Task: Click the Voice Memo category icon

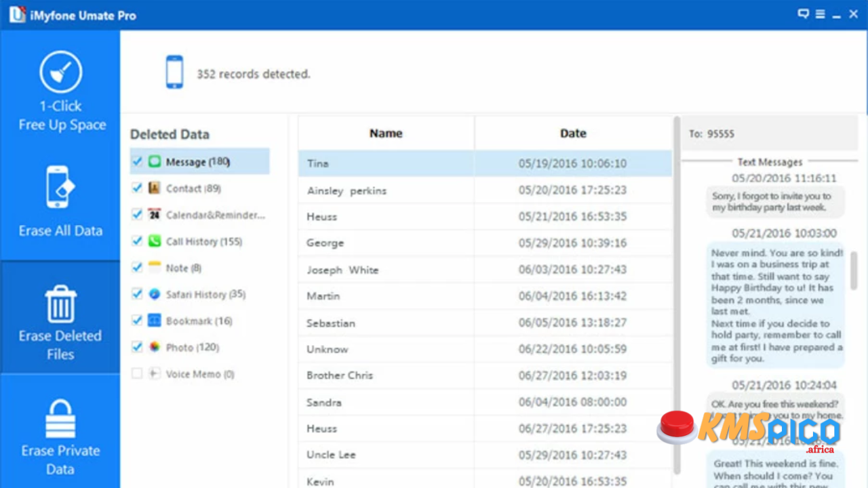Action: (155, 373)
